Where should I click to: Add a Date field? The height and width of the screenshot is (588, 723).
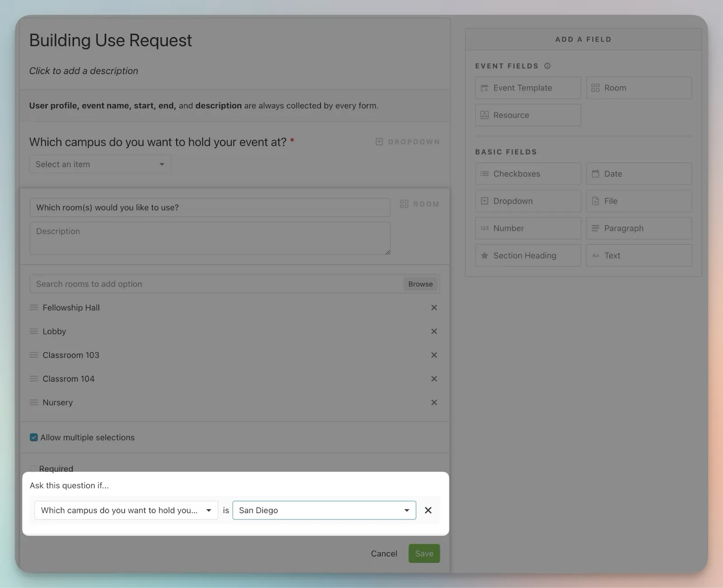638,174
